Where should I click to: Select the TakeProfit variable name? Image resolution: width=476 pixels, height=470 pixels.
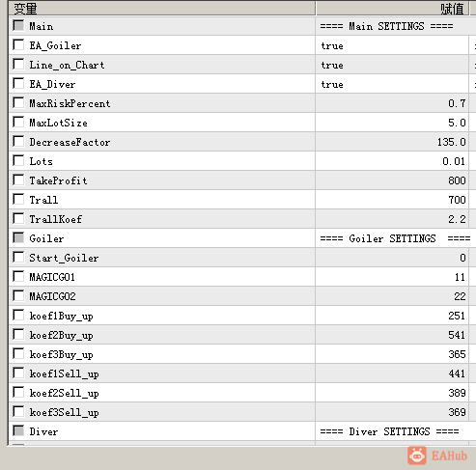pos(58,180)
